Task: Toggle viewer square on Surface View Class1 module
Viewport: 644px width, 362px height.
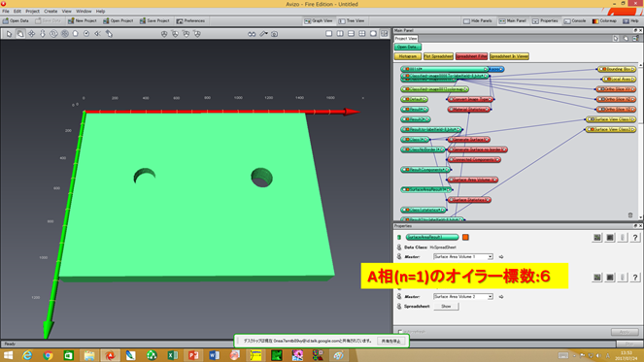Action: (591, 119)
